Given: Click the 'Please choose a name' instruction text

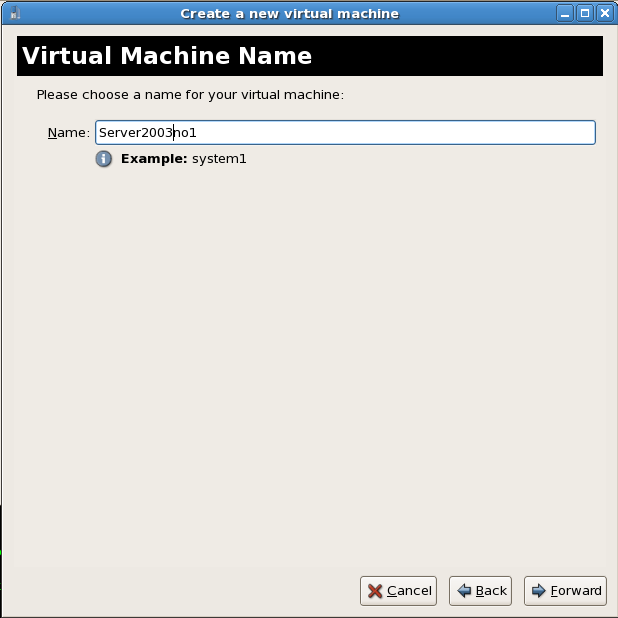Looking at the screenshot, I should (x=190, y=95).
